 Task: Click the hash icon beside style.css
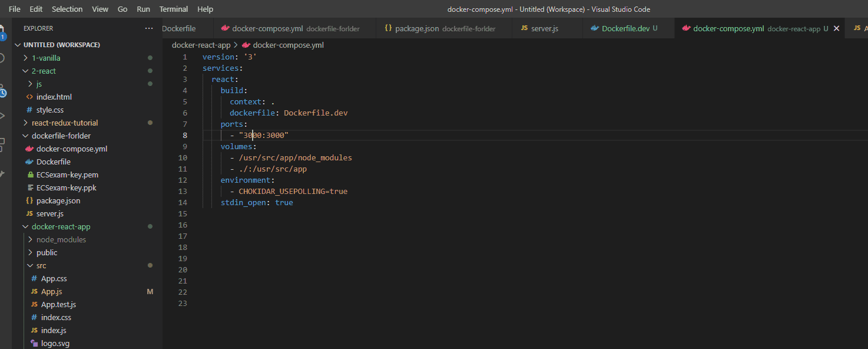coord(30,110)
